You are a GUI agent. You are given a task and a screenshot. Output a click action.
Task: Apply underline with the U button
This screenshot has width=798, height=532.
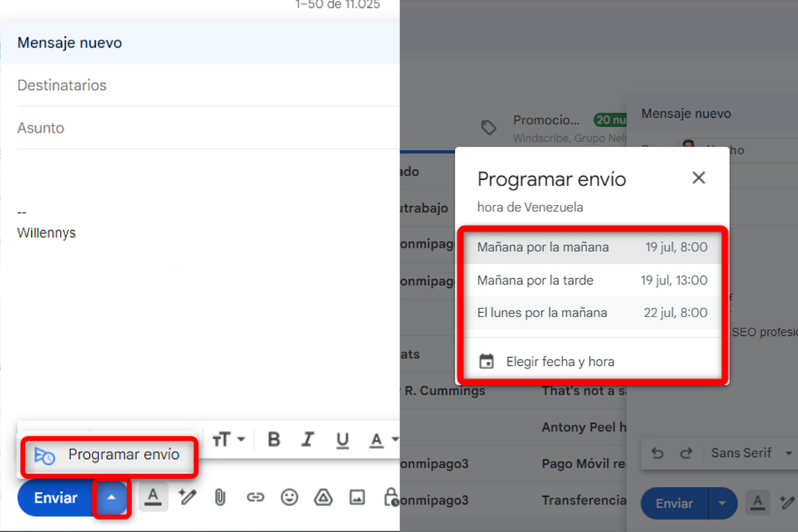[342, 440]
